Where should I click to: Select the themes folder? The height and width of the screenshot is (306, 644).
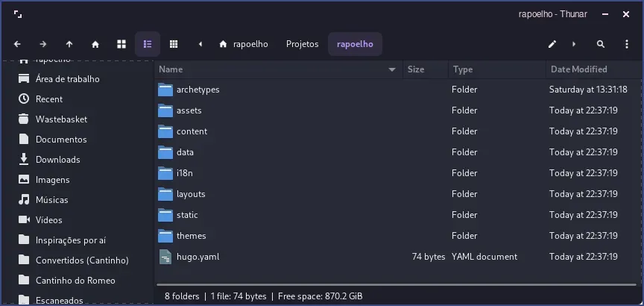pyautogui.click(x=191, y=236)
